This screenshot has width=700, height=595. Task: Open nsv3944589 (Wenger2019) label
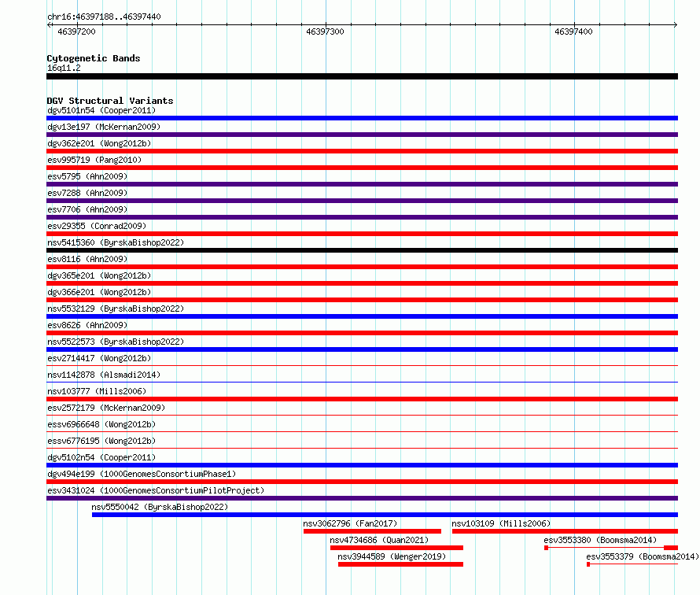click(x=392, y=556)
